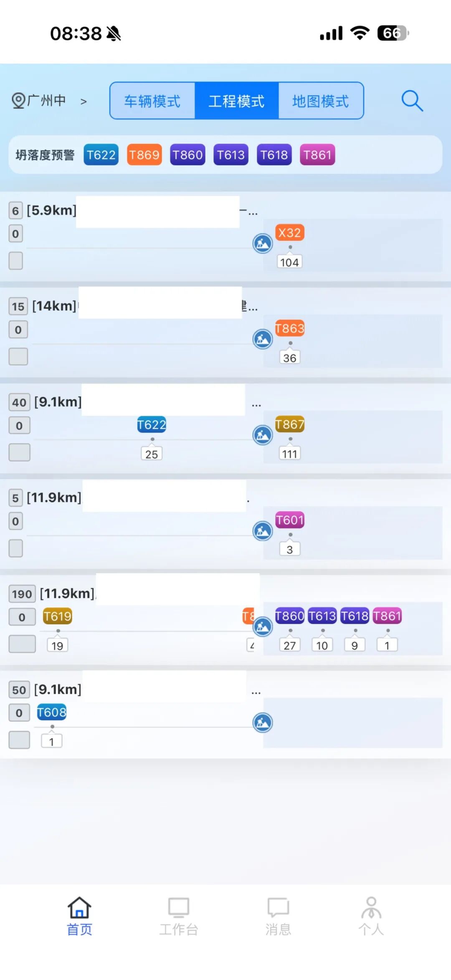Tap the construction site icon beside T601
451x980 pixels.
pyautogui.click(x=263, y=531)
